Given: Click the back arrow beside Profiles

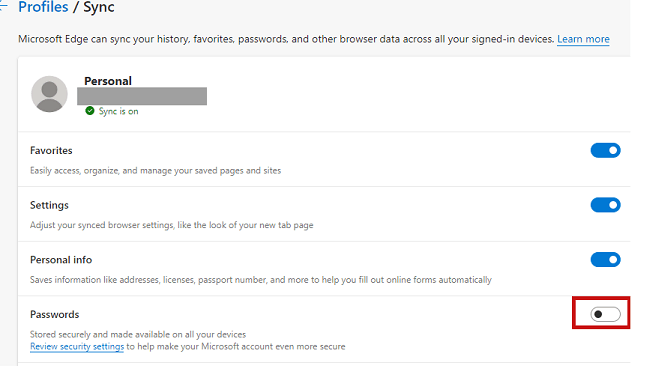Looking at the screenshot, I should (x=3, y=6).
